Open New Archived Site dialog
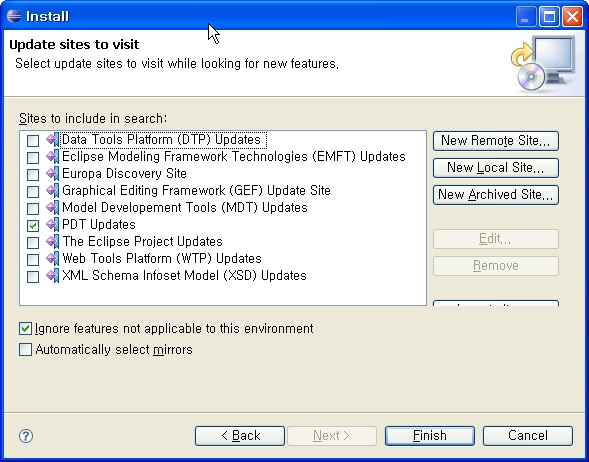589x462 pixels. click(x=496, y=195)
